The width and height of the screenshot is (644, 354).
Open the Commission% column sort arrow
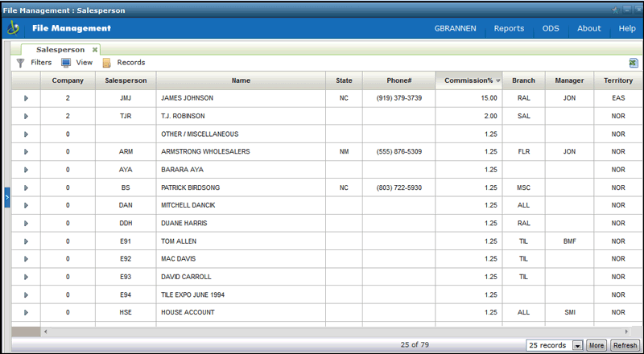[x=498, y=80]
